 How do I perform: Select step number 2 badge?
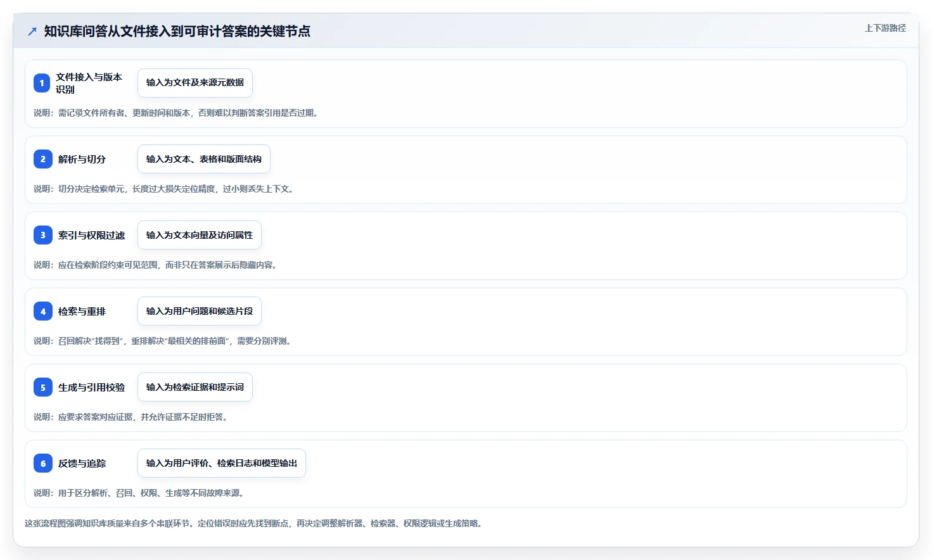43,159
